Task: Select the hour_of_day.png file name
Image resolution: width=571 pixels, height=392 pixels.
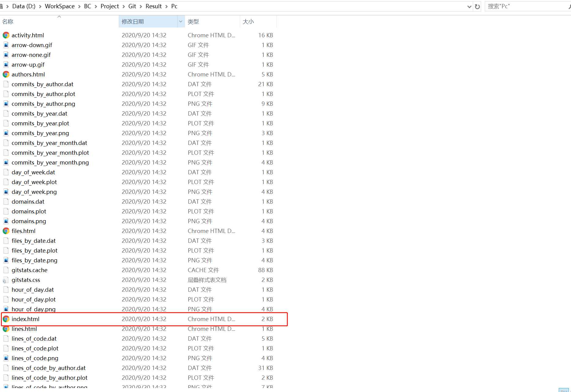Action: coord(34,309)
